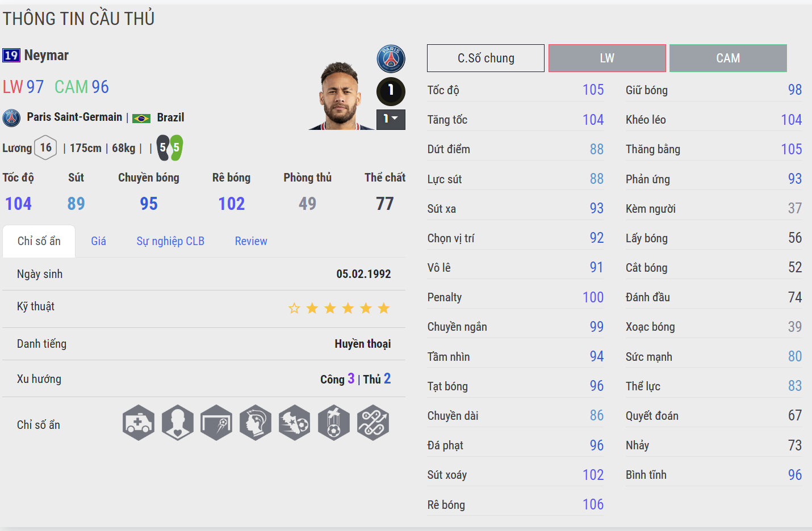Open the Sự nghiệp CLB tab

point(170,241)
